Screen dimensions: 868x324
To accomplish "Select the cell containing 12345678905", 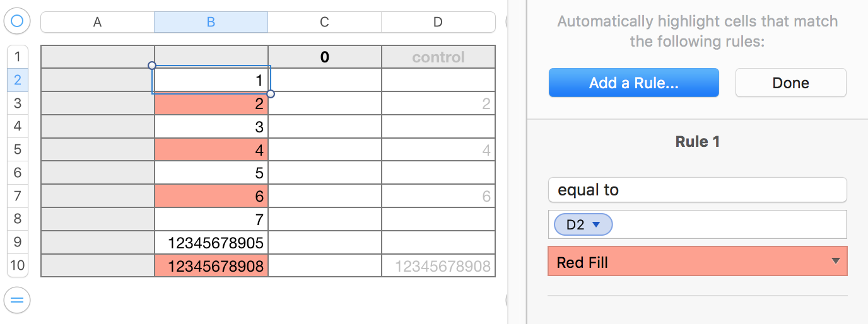I will click(211, 243).
